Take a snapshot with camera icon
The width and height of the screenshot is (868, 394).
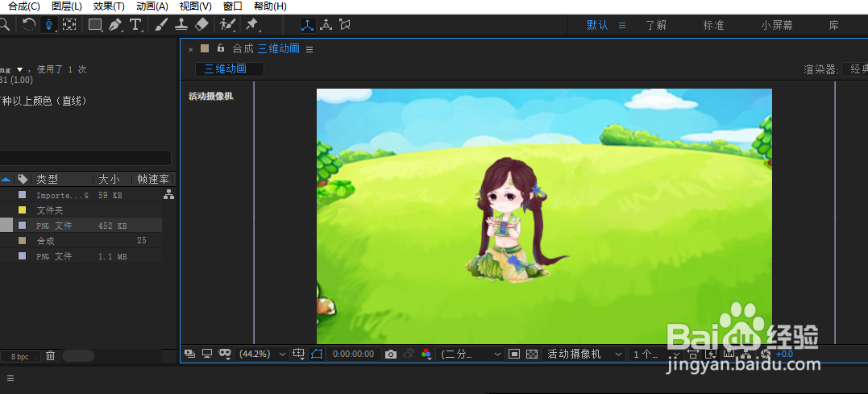pos(391,355)
